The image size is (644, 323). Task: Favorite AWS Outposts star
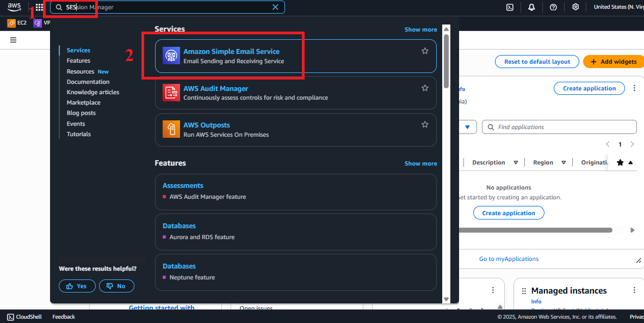425,124
